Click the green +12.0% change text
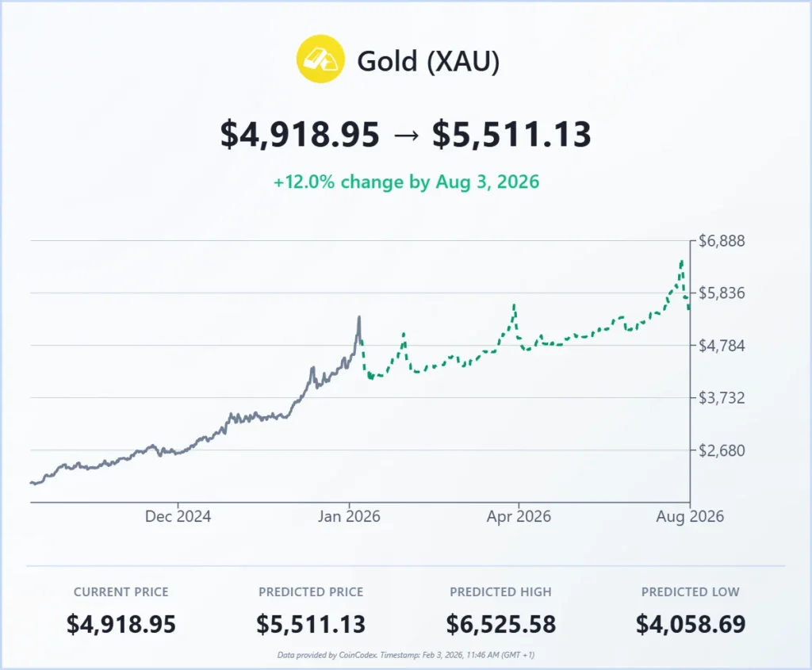This screenshot has height=670, width=812. pos(406,182)
